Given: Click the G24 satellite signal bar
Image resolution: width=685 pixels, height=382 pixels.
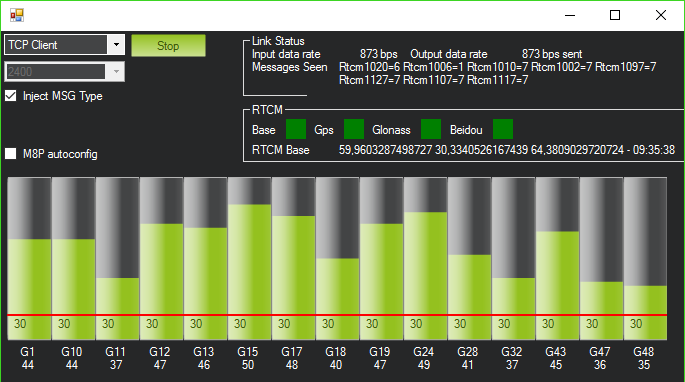Looking at the screenshot, I should click(x=426, y=258).
